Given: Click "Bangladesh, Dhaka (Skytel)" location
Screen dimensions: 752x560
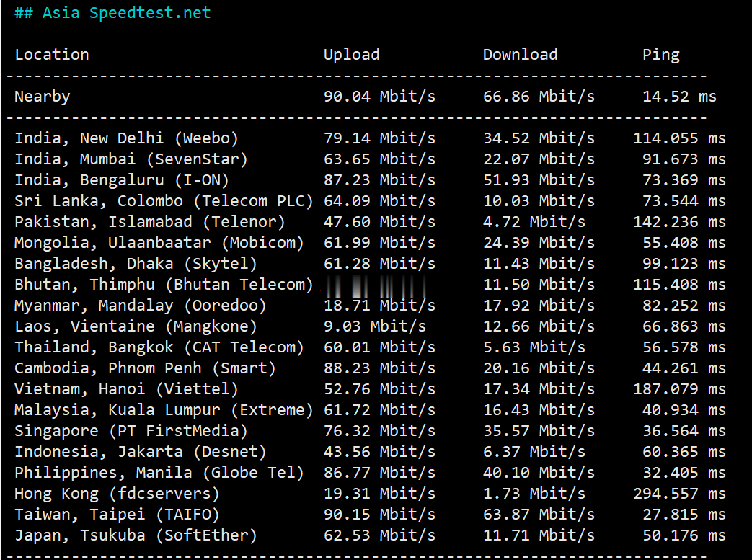Looking at the screenshot, I should 136,264.
